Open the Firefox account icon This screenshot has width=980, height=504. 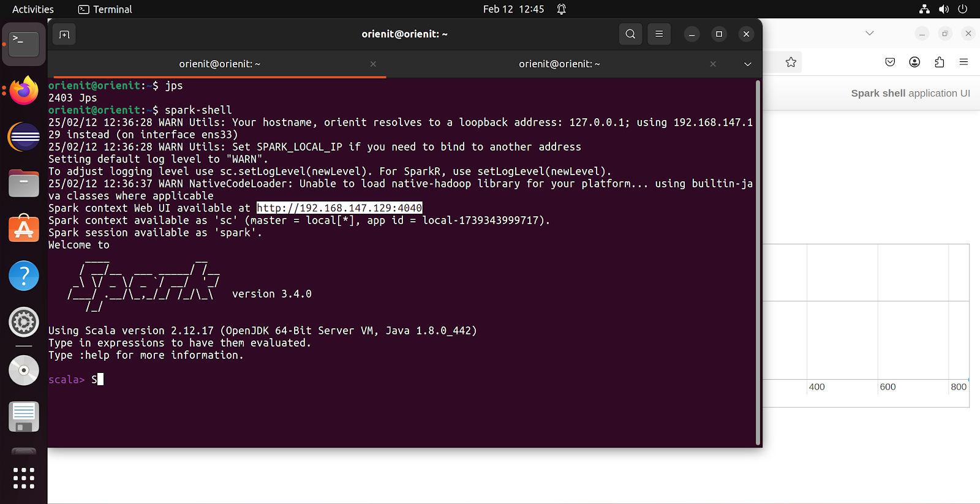tap(914, 62)
